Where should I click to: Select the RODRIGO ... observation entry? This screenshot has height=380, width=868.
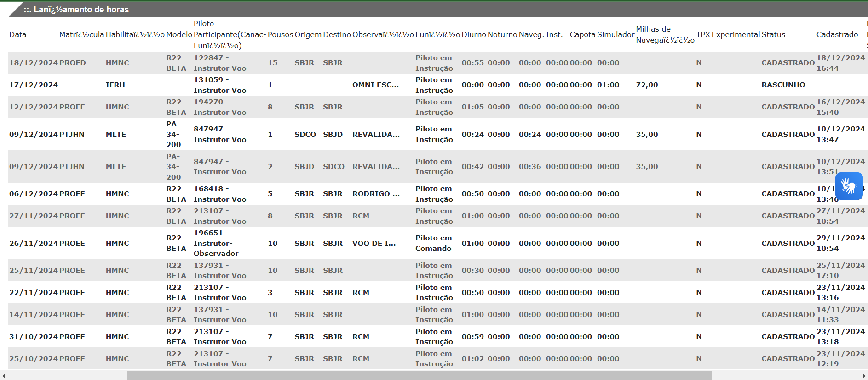coord(376,194)
